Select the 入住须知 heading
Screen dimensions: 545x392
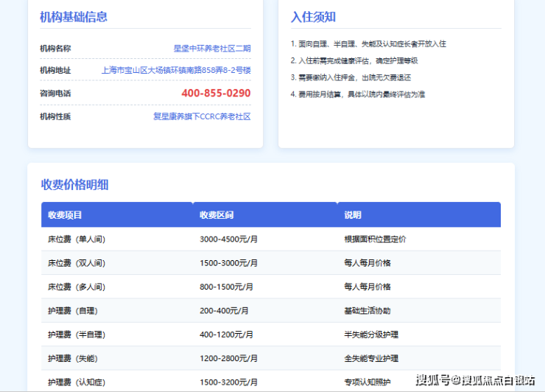click(x=313, y=17)
